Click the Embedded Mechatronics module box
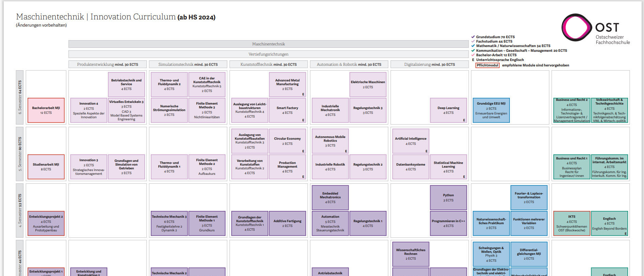Viewport: 644px width, 276px height. (x=330, y=198)
